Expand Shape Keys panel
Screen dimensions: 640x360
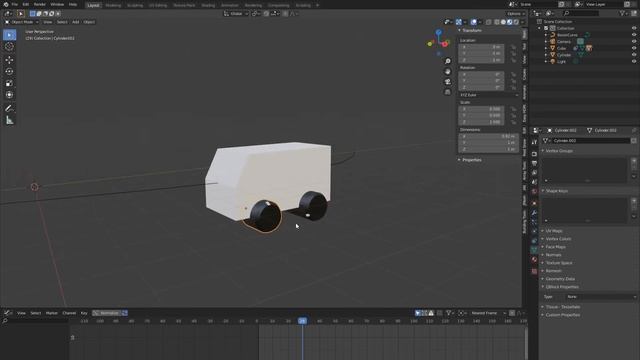[556, 191]
